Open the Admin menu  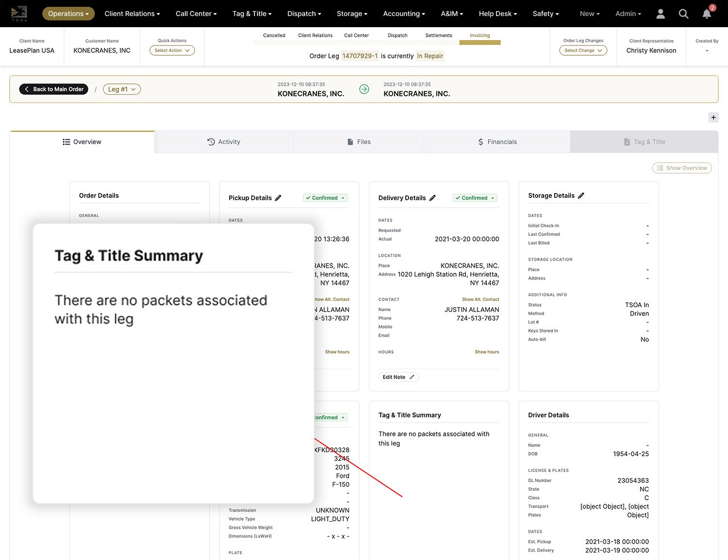click(628, 14)
